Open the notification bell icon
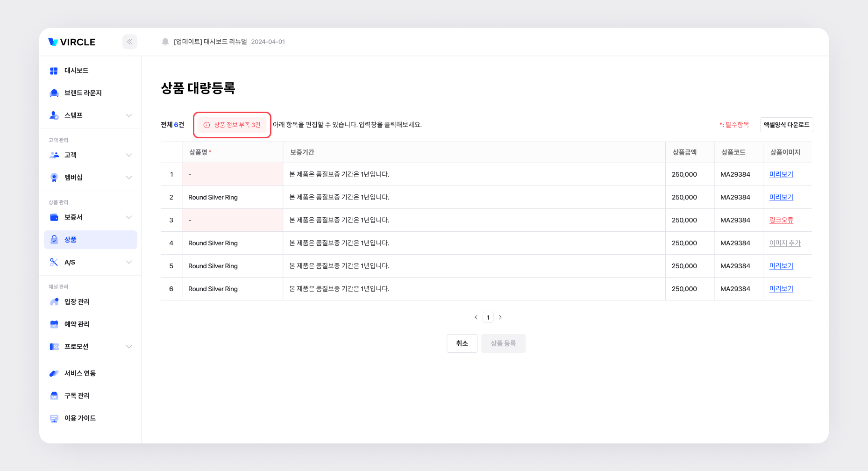 pos(165,42)
